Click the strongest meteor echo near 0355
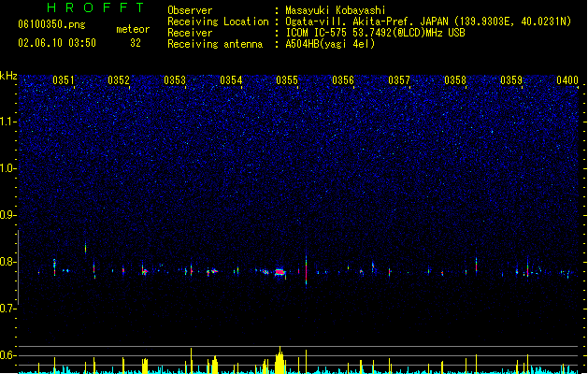 (280, 272)
